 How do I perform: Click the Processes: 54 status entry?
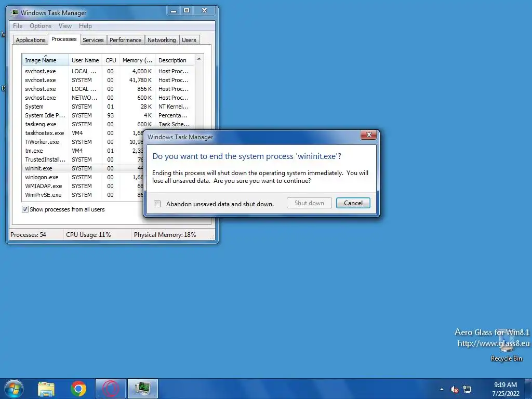[28, 235]
